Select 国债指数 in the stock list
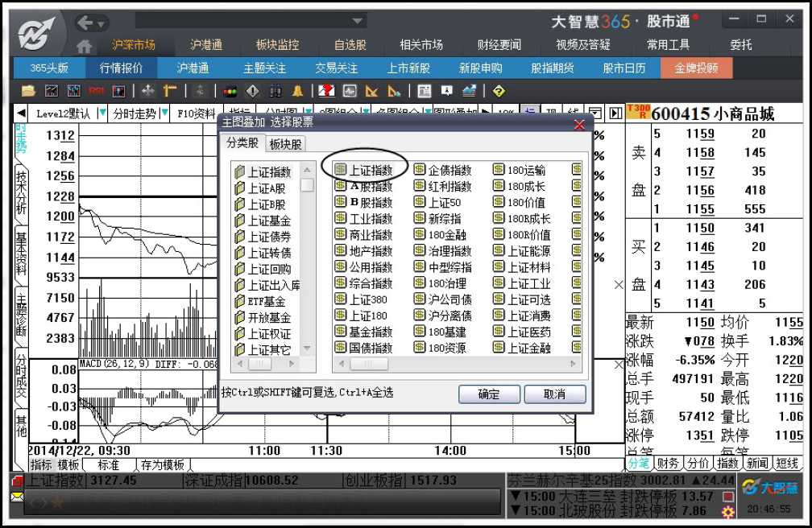 click(x=364, y=348)
